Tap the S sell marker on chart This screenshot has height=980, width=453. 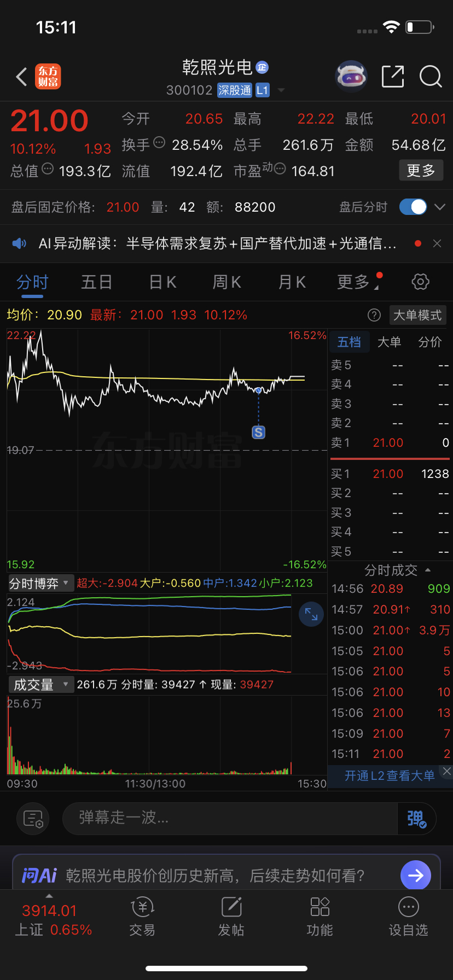click(258, 433)
